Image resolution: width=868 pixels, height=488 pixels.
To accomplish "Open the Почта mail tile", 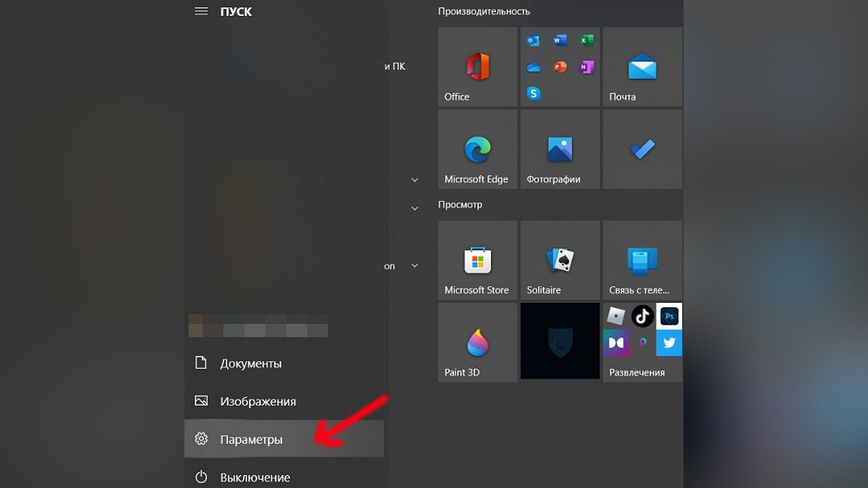I will pos(642,67).
